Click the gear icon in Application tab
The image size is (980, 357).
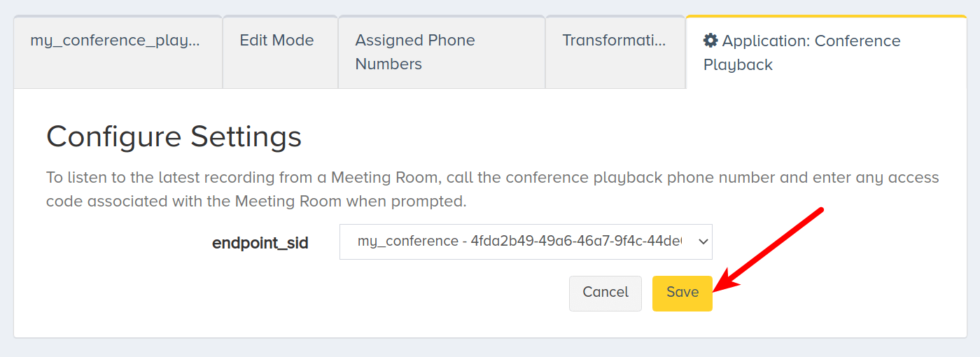click(710, 41)
